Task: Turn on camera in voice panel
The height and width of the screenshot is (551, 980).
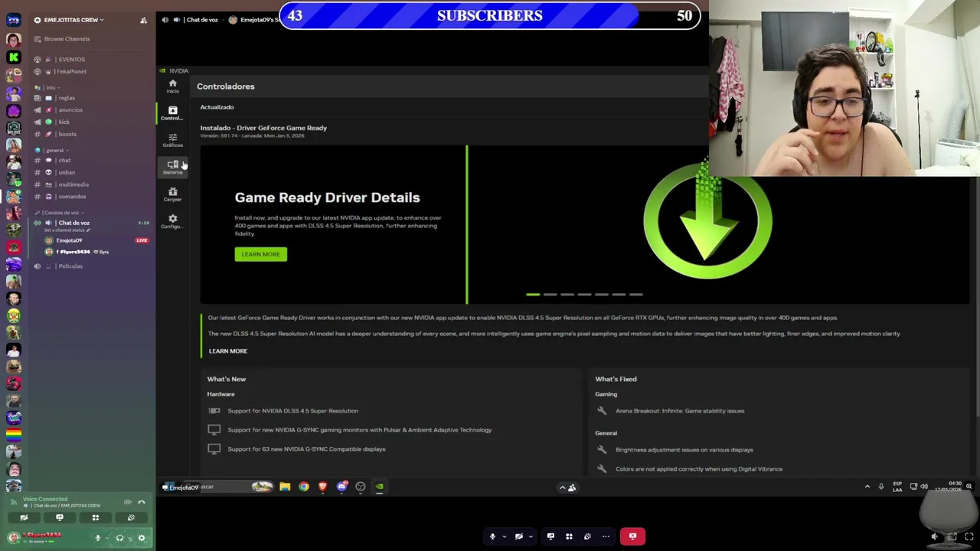Action: pos(24,518)
